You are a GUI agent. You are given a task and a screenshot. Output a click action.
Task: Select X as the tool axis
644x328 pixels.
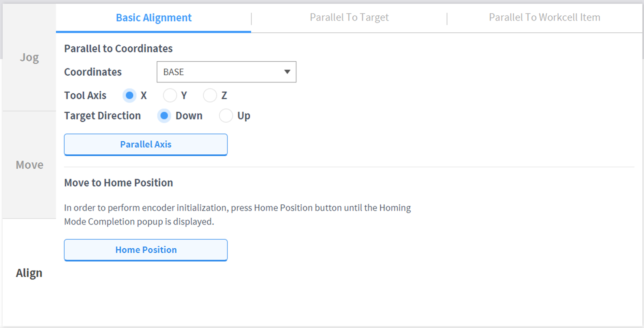coord(130,96)
